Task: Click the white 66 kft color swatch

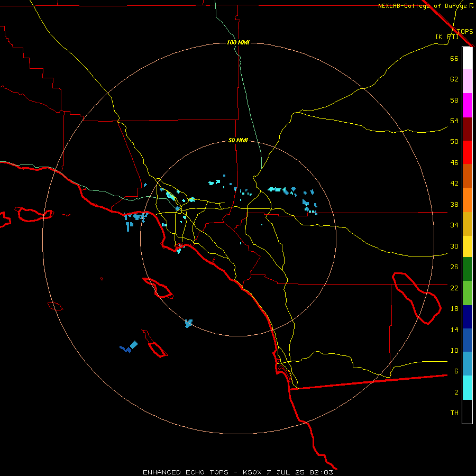Action: click(x=467, y=58)
